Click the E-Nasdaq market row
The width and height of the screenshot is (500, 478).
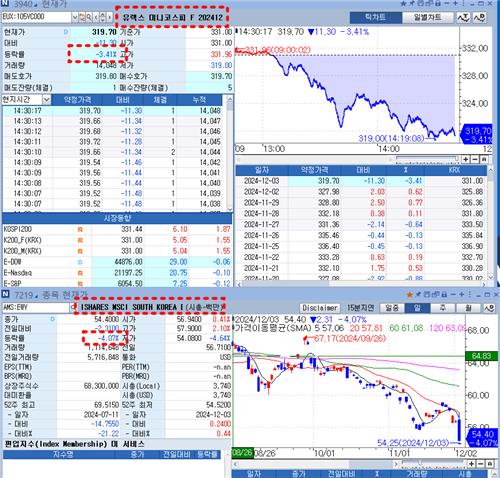pyautogui.click(x=117, y=273)
